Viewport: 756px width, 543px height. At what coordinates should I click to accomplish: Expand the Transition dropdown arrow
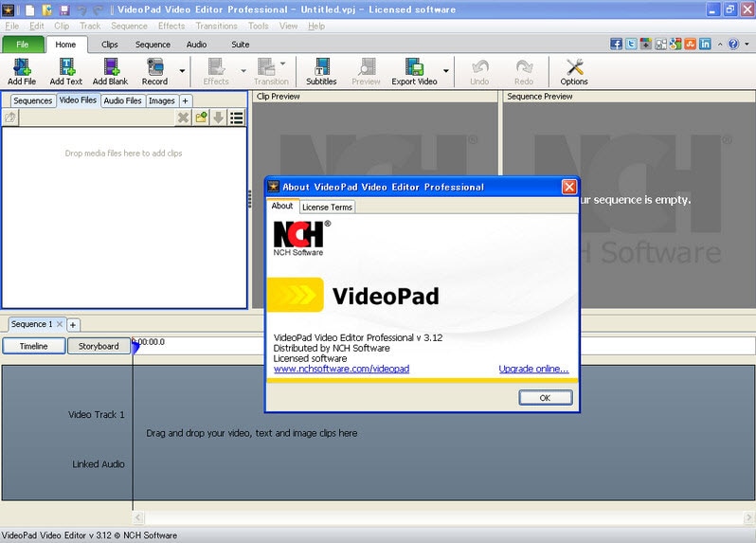coord(283,63)
